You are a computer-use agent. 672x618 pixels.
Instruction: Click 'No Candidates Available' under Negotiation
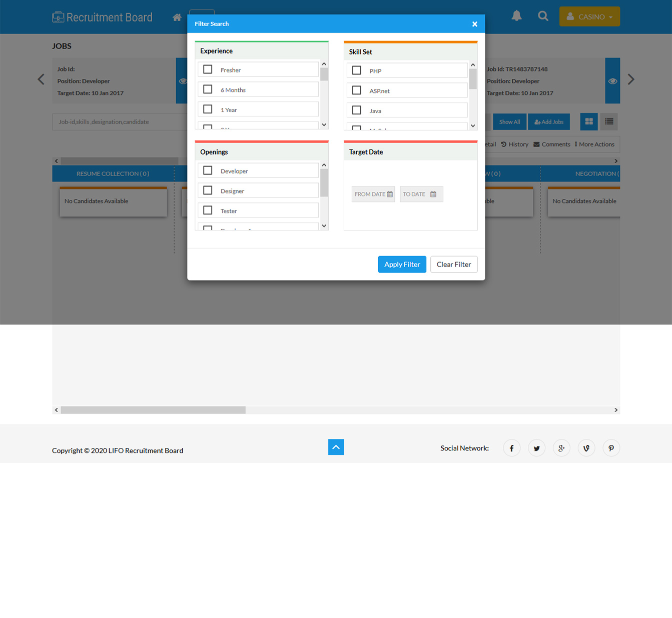pos(584,201)
